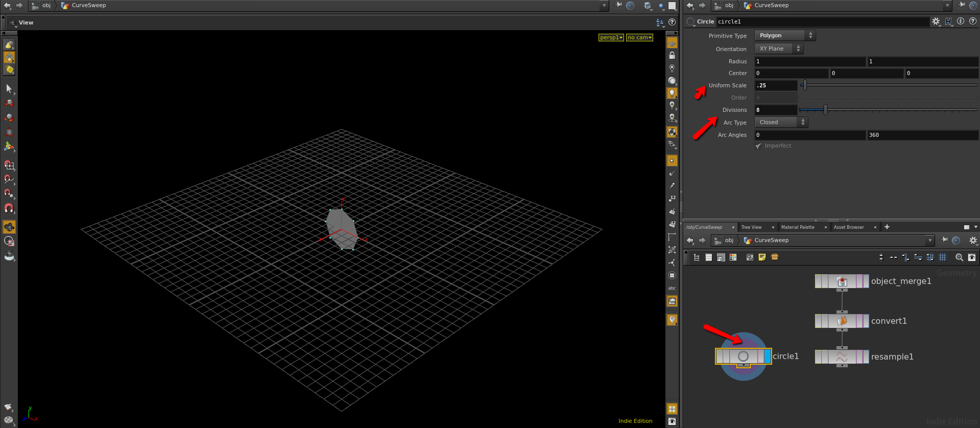Toggle normal lighting light bulb icon
The width and height of the screenshot is (980, 428).
point(672,93)
